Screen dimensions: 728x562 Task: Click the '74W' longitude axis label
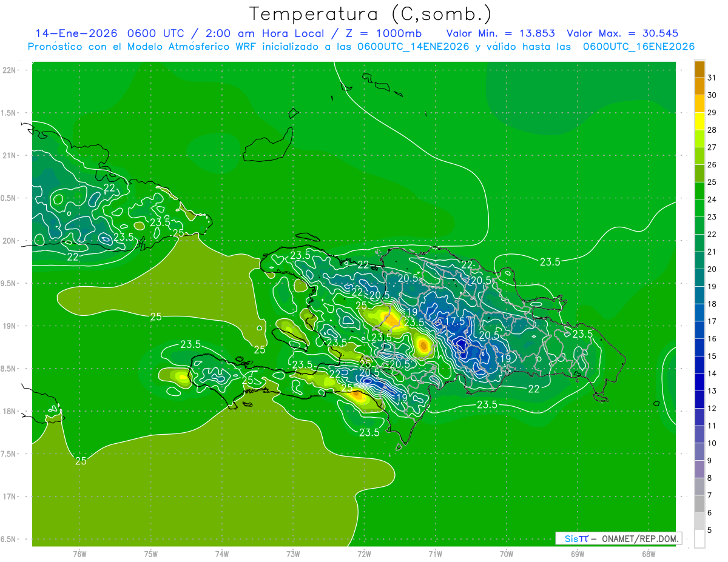point(222,554)
